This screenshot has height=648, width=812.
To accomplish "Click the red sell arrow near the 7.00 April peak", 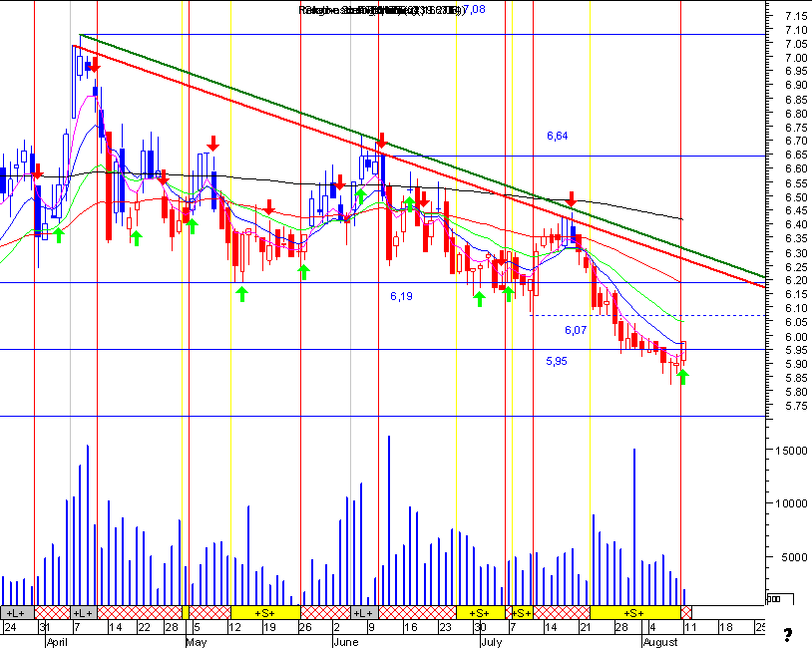I will (x=94, y=65).
